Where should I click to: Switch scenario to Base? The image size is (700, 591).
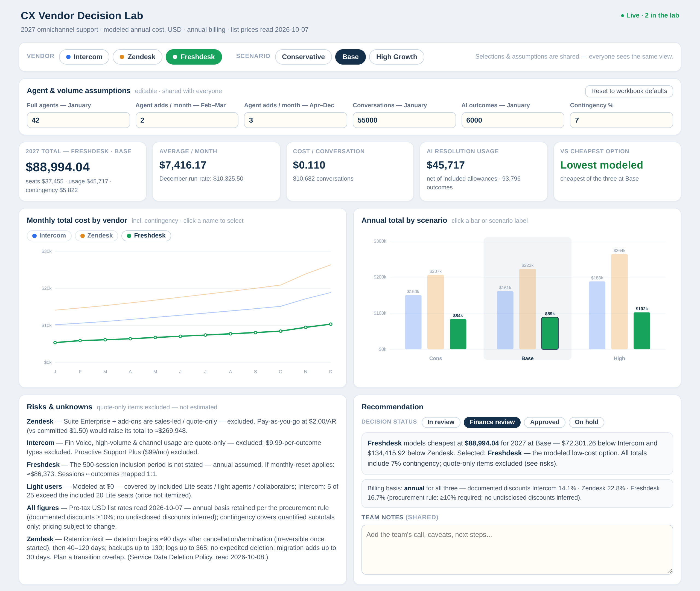[350, 57]
